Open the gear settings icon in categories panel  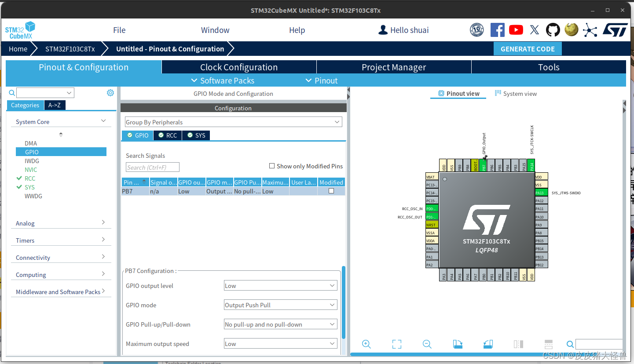110,93
